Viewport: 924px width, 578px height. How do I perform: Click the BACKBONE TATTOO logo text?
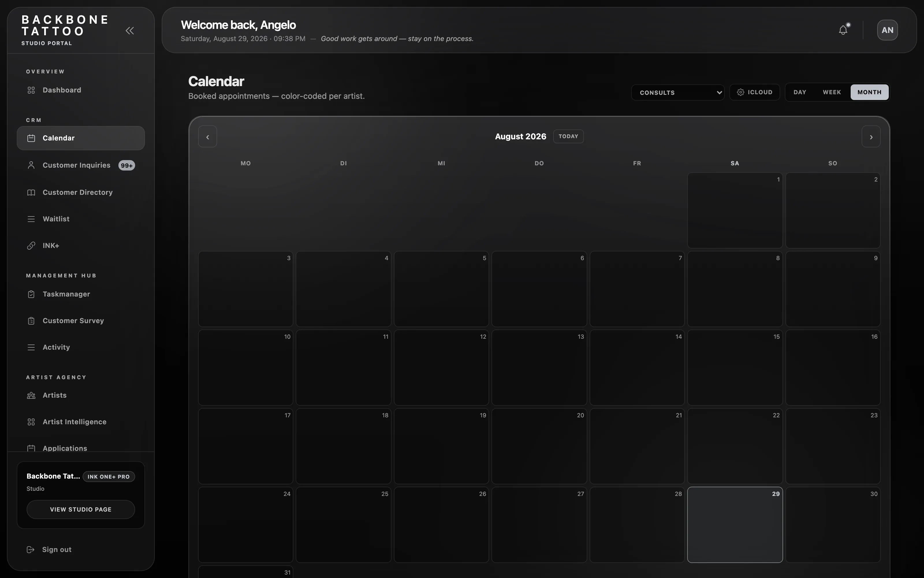click(x=65, y=25)
